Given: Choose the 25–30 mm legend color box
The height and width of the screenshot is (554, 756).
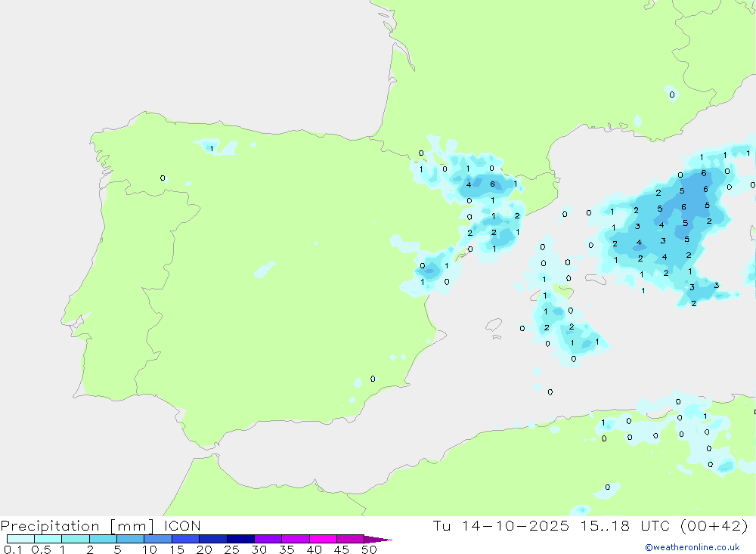Looking at the screenshot, I should coord(240,539).
